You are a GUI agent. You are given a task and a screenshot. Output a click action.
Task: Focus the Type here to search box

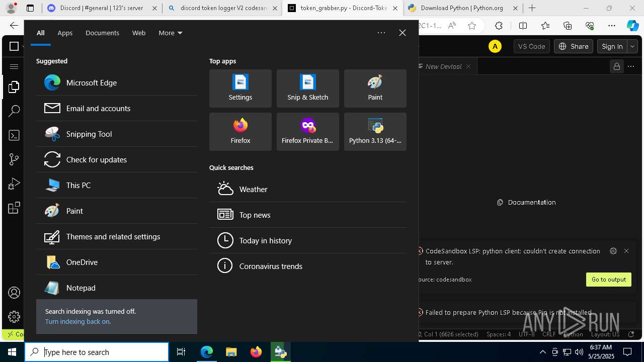97,352
